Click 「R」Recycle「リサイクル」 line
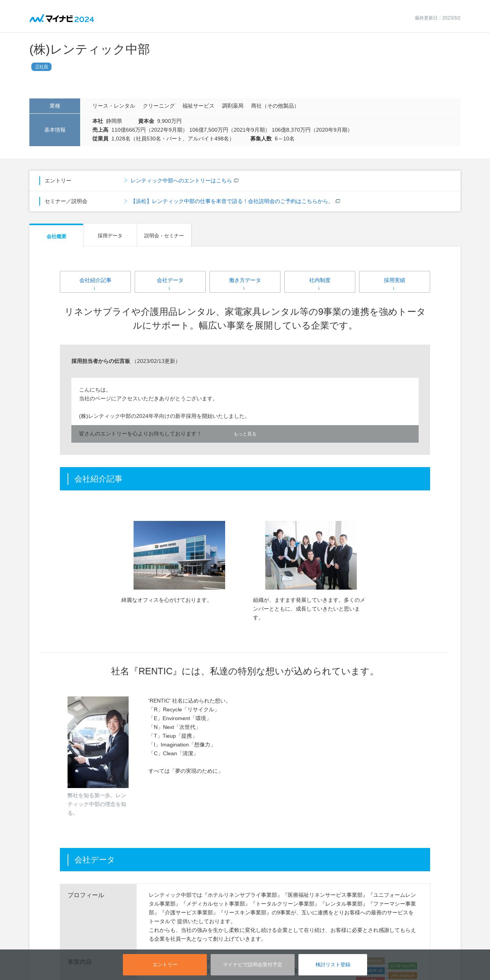490x980 pixels. pyautogui.click(x=184, y=709)
